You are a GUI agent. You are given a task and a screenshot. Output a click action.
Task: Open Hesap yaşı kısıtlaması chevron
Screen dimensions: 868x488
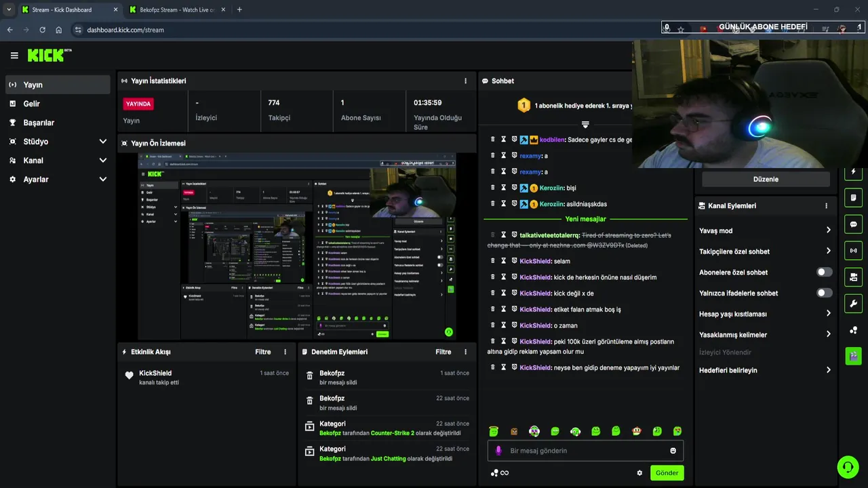[x=828, y=314]
